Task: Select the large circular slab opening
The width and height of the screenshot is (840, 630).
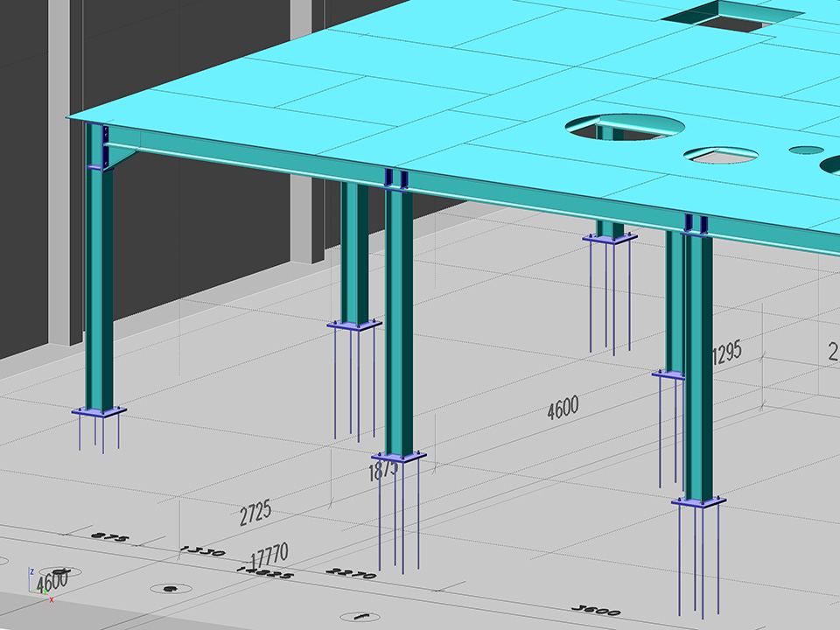Action: (x=626, y=127)
